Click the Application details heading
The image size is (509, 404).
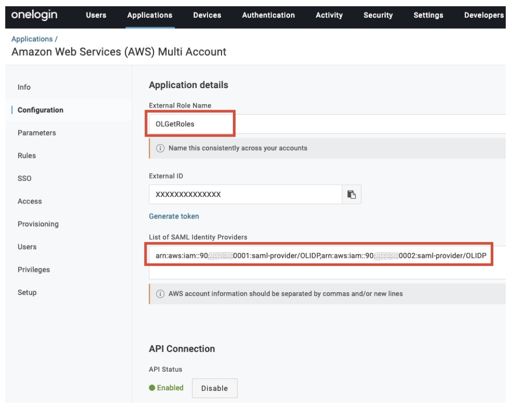188,85
